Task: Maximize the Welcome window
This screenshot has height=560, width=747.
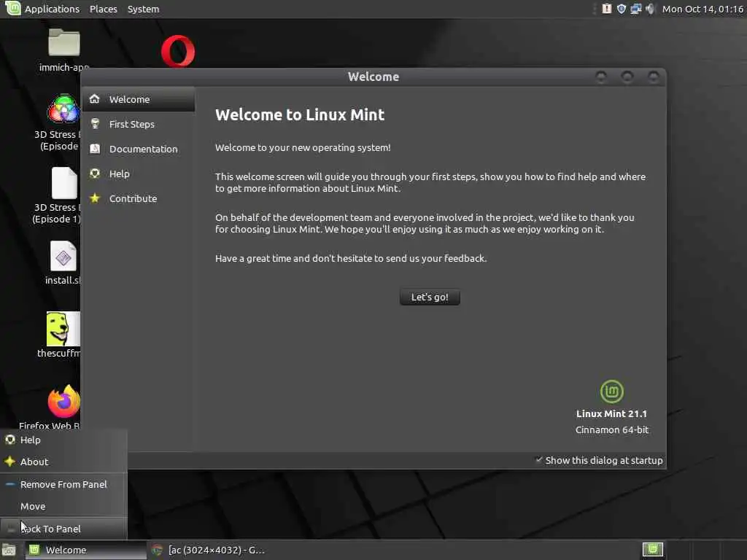Action: pos(627,76)
